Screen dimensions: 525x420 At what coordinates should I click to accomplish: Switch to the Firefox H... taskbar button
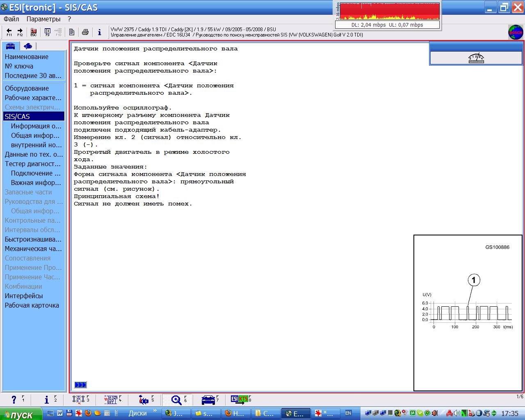pyautogui.click(x=235, y=413)
